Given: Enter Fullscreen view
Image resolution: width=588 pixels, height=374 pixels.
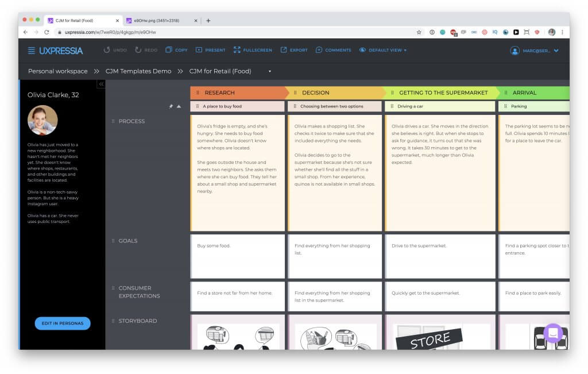Looking at the screenshot, I should click(x=237, y=50).
